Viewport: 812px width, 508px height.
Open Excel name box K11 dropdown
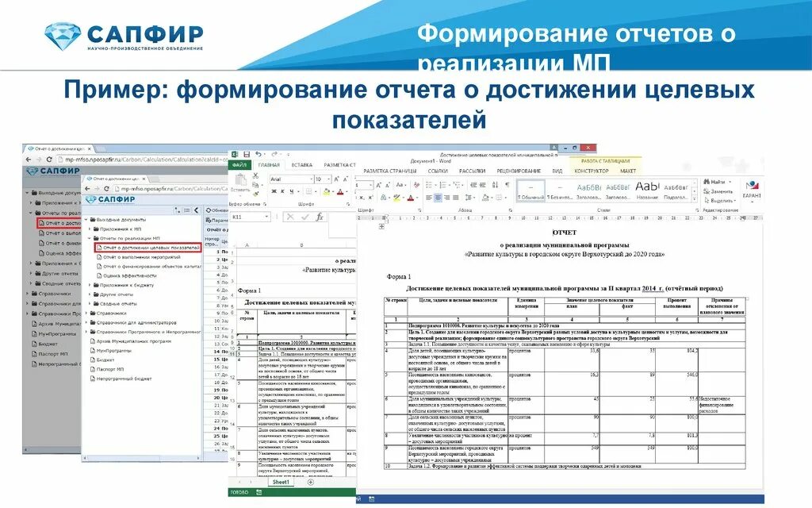(x=266, y=217)
